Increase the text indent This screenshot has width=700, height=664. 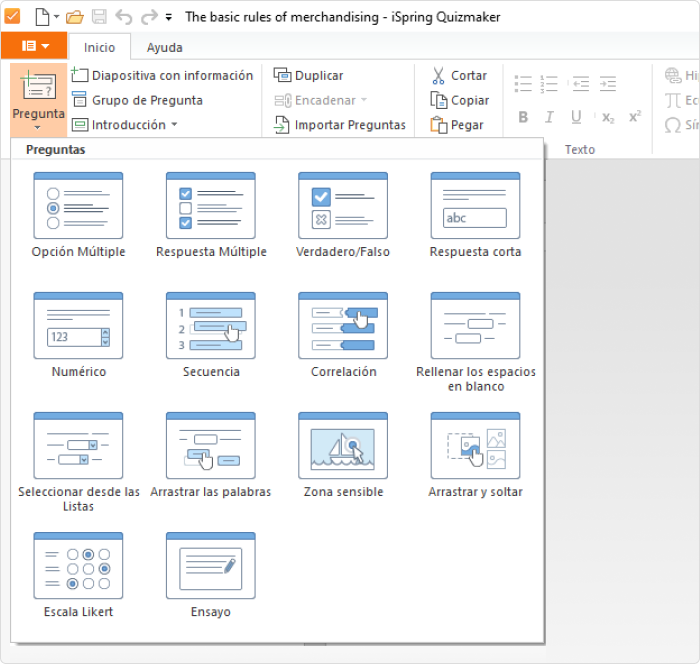[608, 84]
